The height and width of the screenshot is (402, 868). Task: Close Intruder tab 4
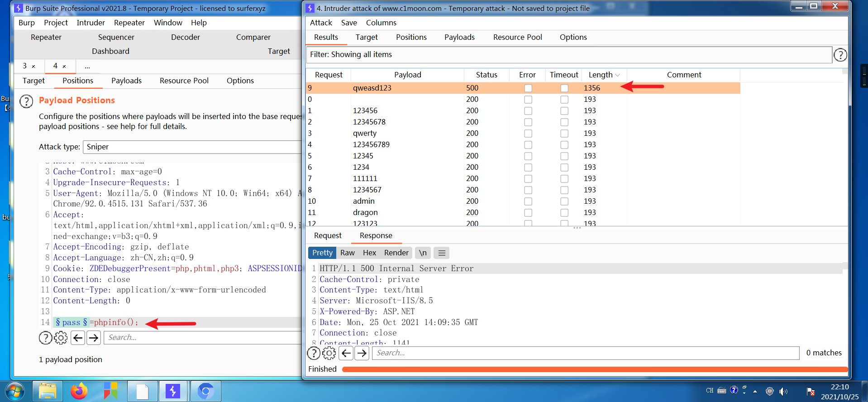coord(64,67)
